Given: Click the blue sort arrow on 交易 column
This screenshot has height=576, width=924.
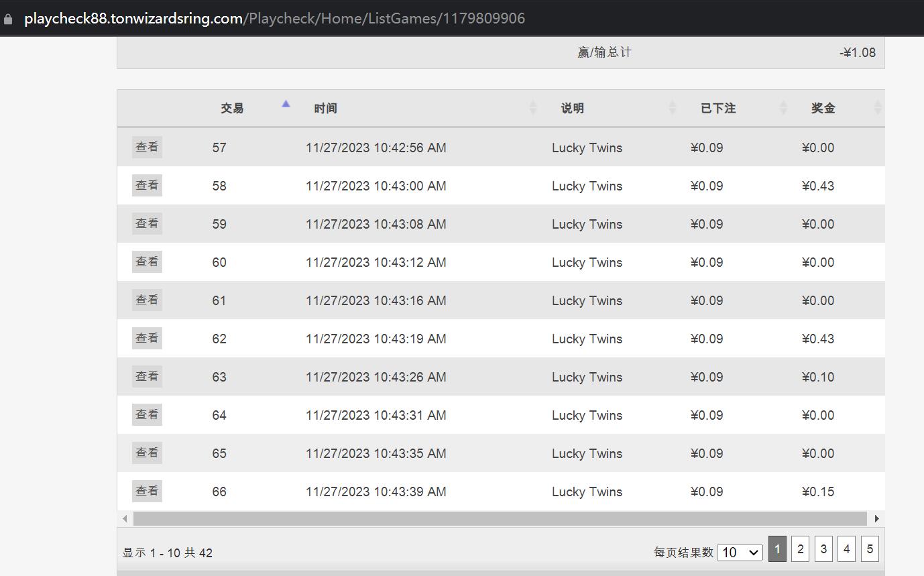Looking at the screenshot, I should coord(286,104).
